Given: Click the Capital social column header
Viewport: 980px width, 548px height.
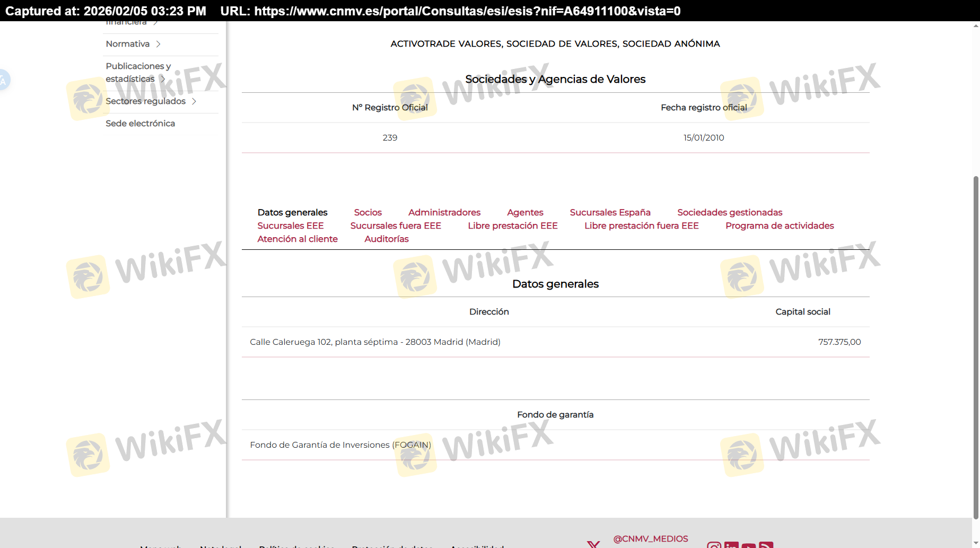Looking at the screenshot, I should (803, 312).
